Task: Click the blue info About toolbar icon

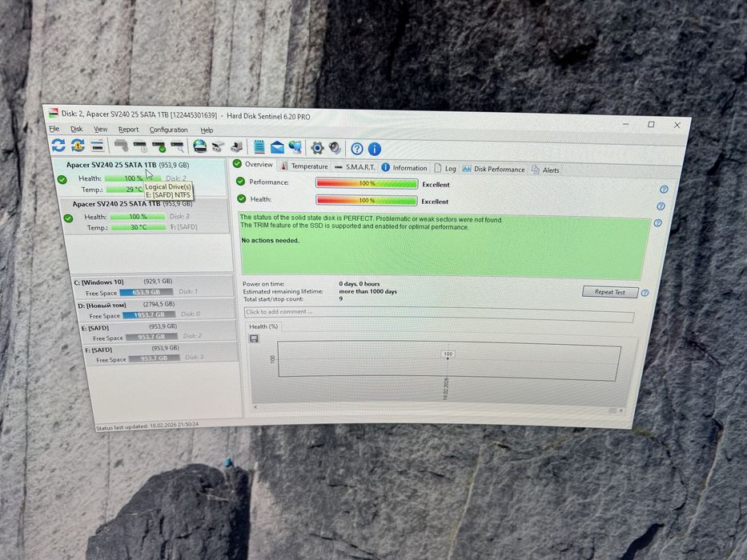Action: [375, 149]
